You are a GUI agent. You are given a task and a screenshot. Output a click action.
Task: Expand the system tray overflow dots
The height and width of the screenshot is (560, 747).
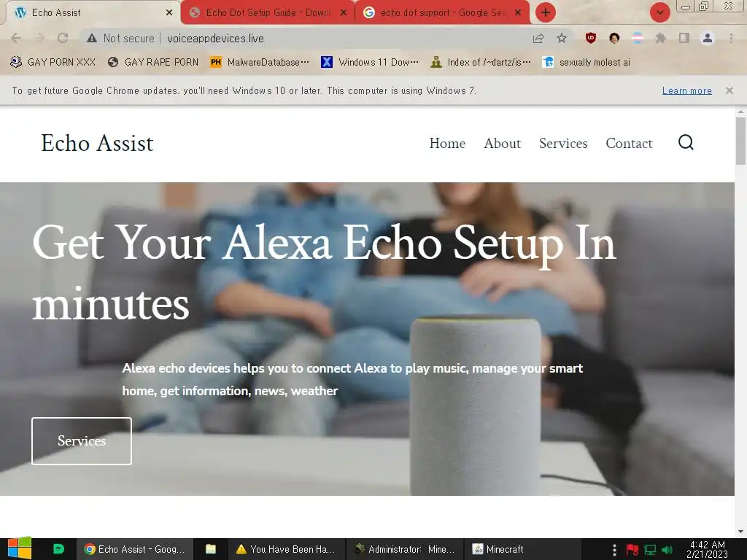[614, 550]
